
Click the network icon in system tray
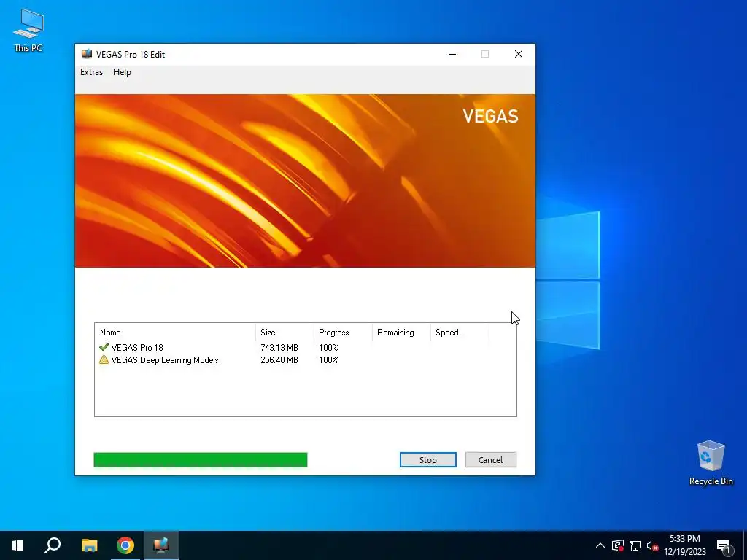(x=635, y=545)
